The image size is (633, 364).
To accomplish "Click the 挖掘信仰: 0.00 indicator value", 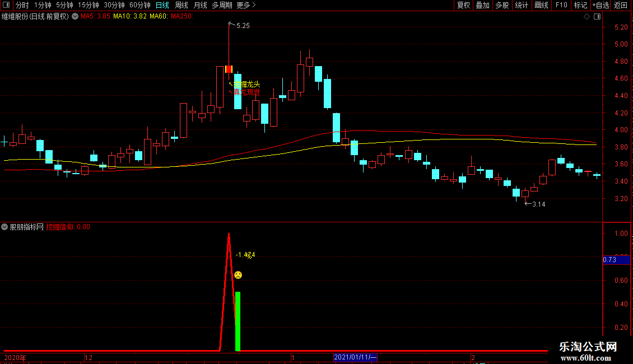I will pos(68,227).
